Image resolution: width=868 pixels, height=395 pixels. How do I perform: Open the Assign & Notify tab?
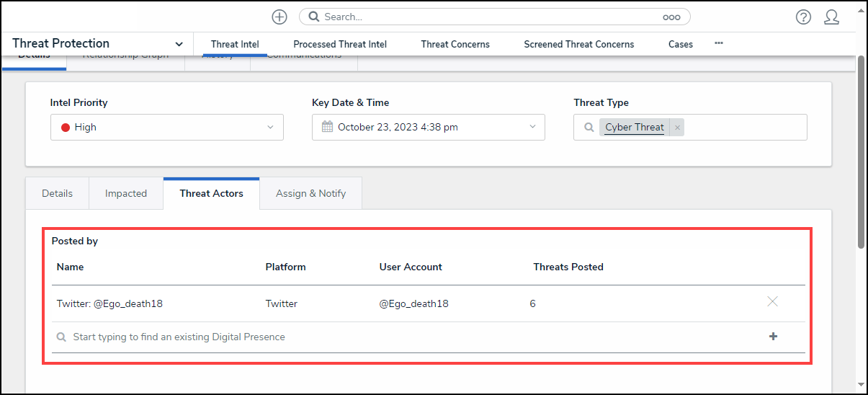pos(310,193)
